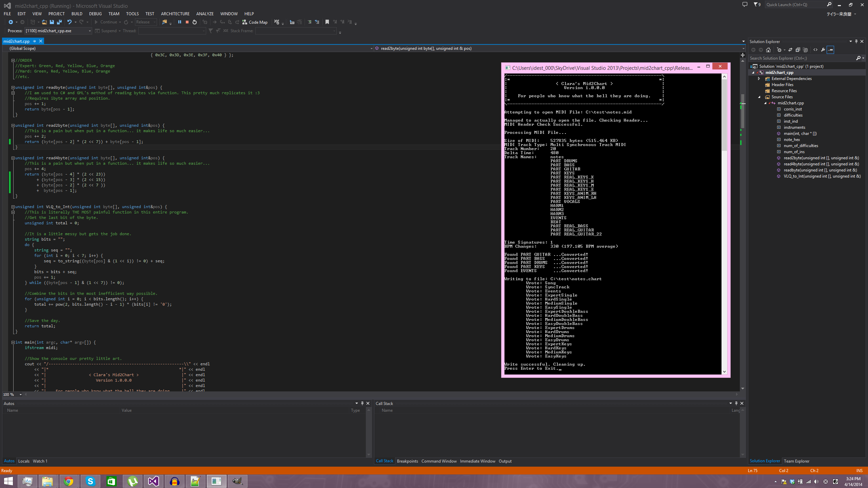This screenshot has height=488, width=868.
Task: Comment out selected lines icon
Action: tap(310, 22)
